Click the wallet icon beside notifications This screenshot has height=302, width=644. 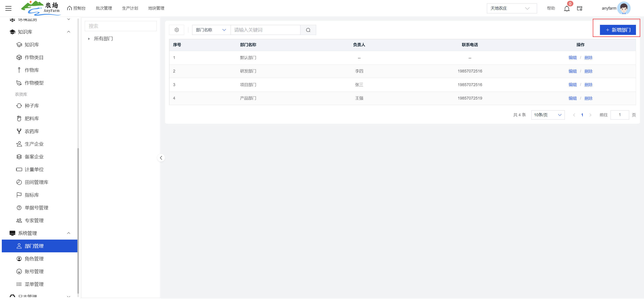(580, 9)
